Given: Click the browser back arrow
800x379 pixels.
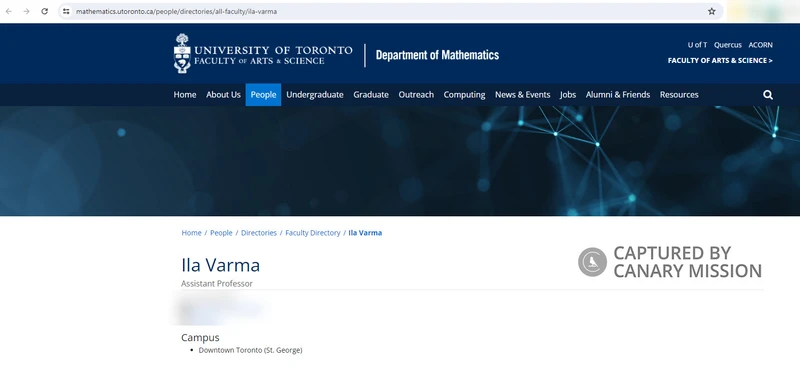Looking at the screenshot, I should click(9, 11).
